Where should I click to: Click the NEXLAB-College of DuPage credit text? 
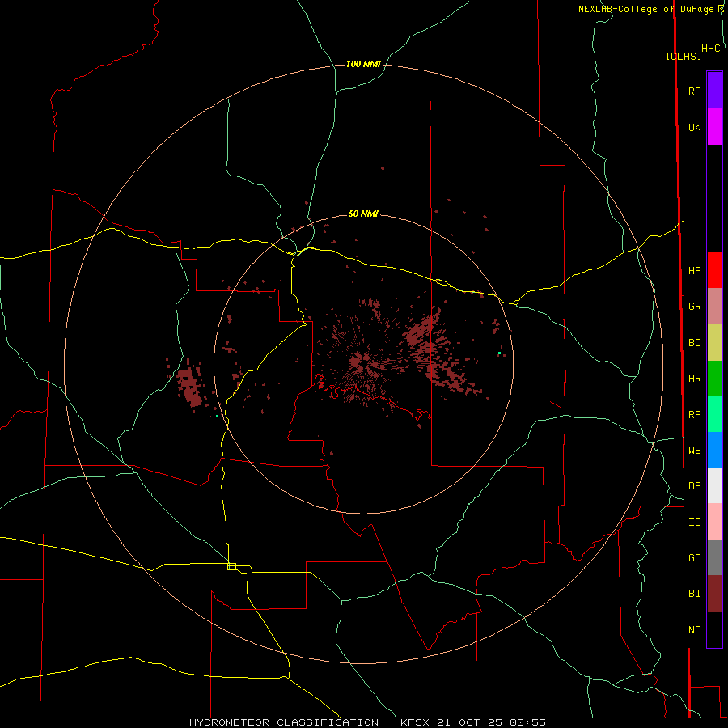click(645, 9)
